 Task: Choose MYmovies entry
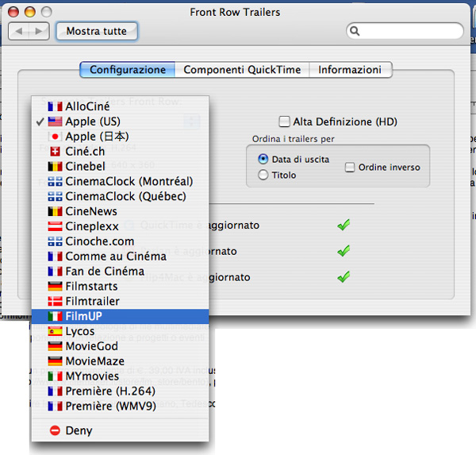[x=121, y=376]
